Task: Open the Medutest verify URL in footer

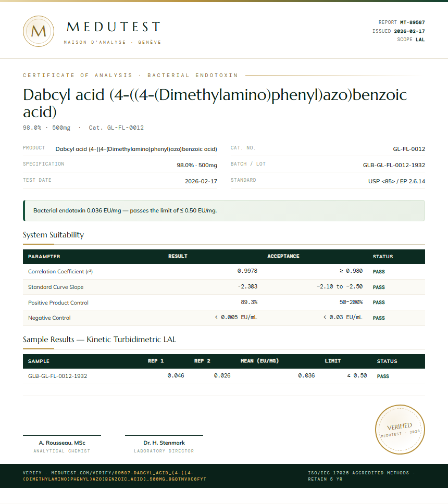Action: tap(115, 476)
